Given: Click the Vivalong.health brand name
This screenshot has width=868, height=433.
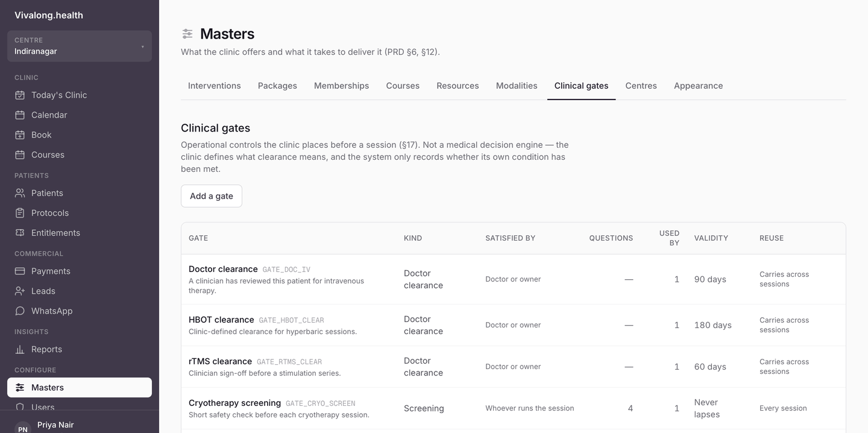Looking at the screenshot, I should point(49,15).
